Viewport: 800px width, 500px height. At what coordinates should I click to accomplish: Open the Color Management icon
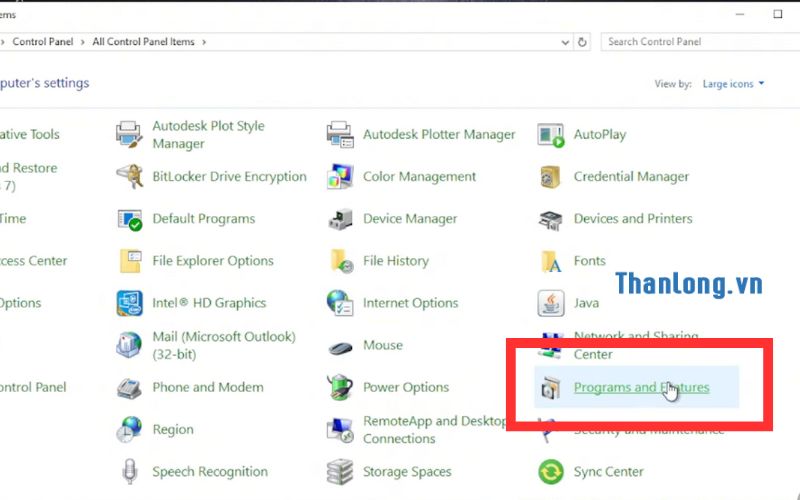pos(340,177)
